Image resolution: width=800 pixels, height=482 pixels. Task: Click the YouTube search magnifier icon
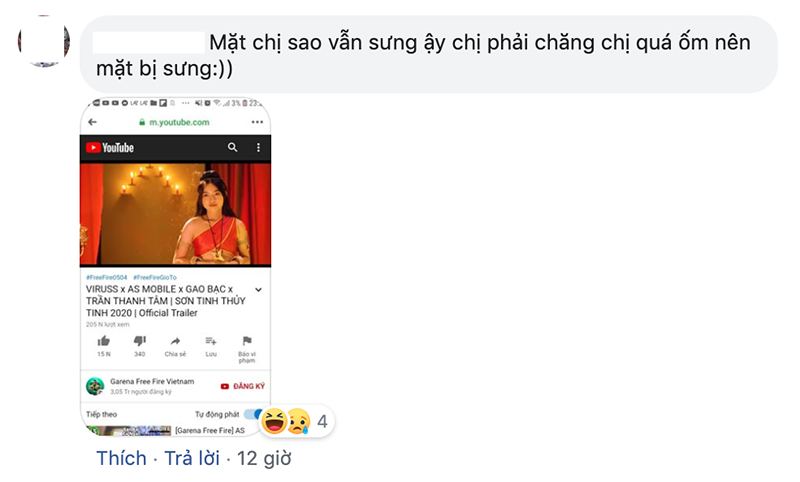[x=232, y=147]
